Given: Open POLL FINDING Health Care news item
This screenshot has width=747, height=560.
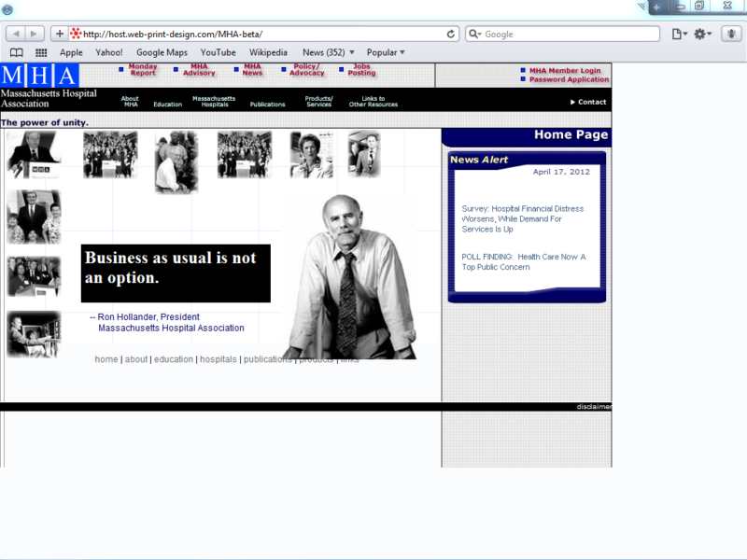Looking at the screenshot, I should click(x=524, y=262).
